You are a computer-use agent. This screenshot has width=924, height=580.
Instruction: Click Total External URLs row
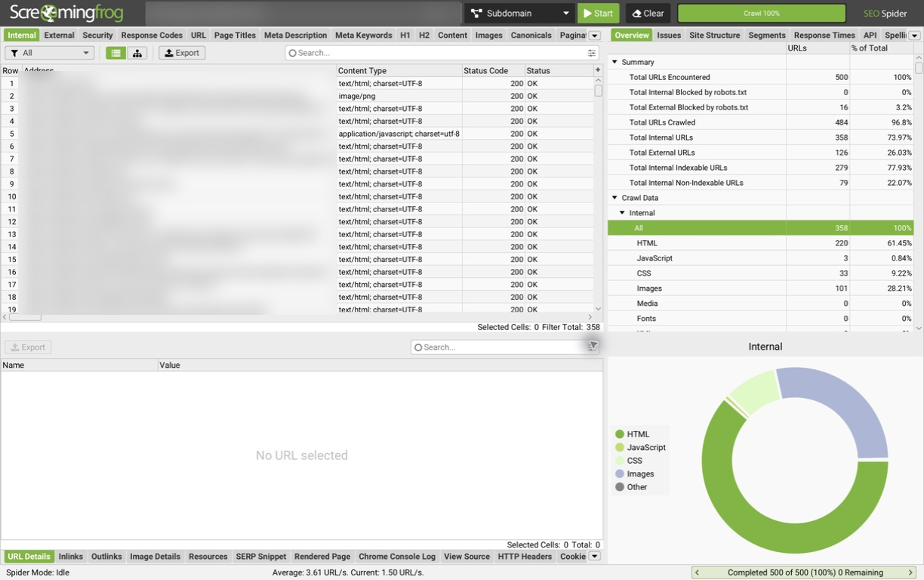tap(760, 153)
